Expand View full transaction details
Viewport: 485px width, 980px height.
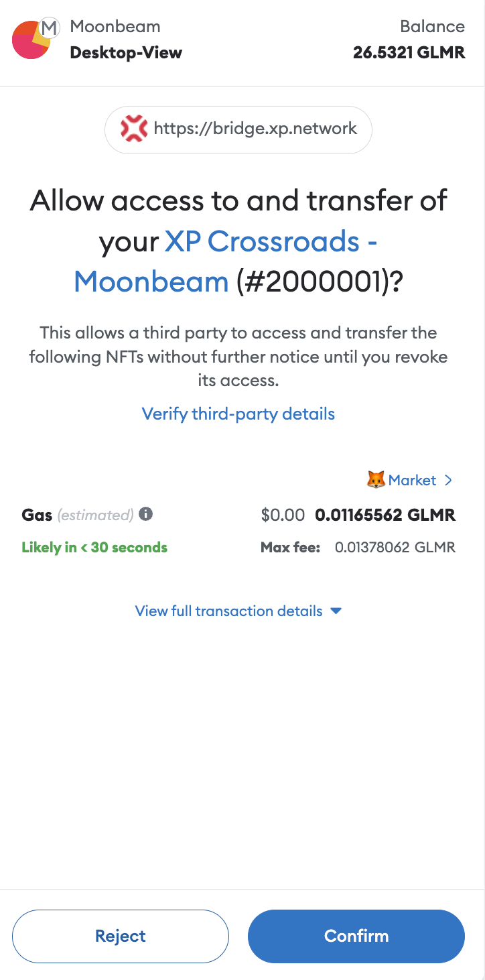238,611
